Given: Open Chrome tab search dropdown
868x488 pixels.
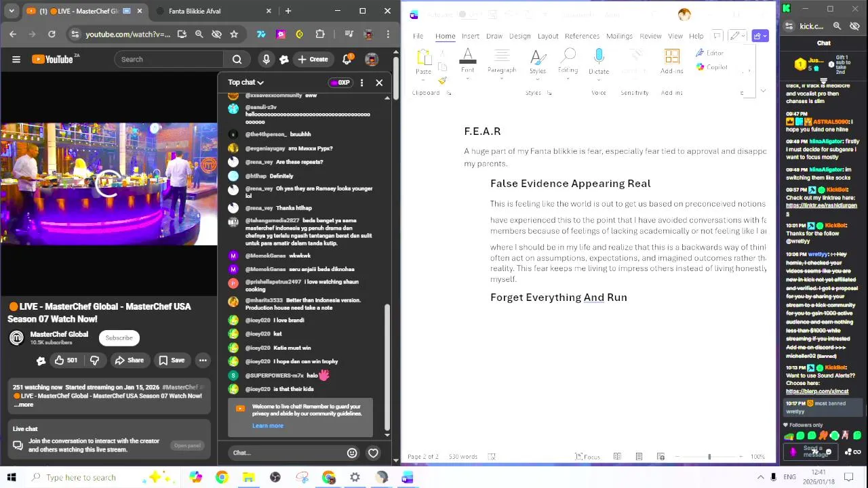Looking at the screenshot, I should pyautogui.click(x=12, y=11).
